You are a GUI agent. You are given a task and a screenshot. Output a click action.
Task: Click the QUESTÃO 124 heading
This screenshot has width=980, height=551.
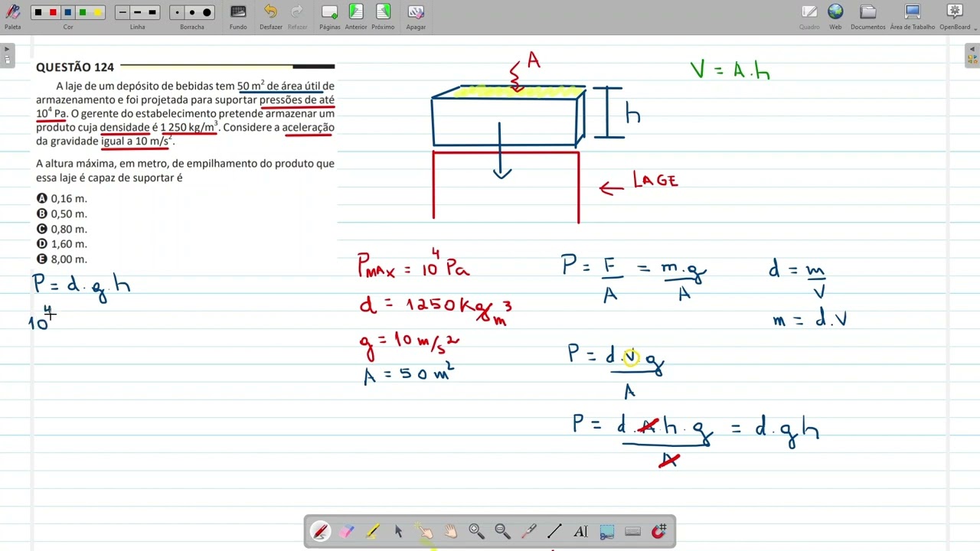click(75, 67)
